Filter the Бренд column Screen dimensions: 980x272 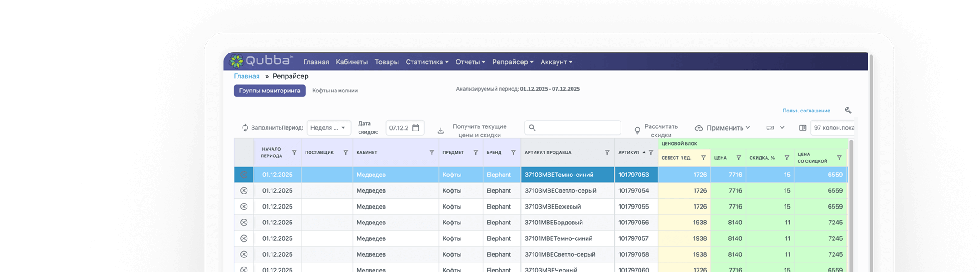click(x=513, y=153)
